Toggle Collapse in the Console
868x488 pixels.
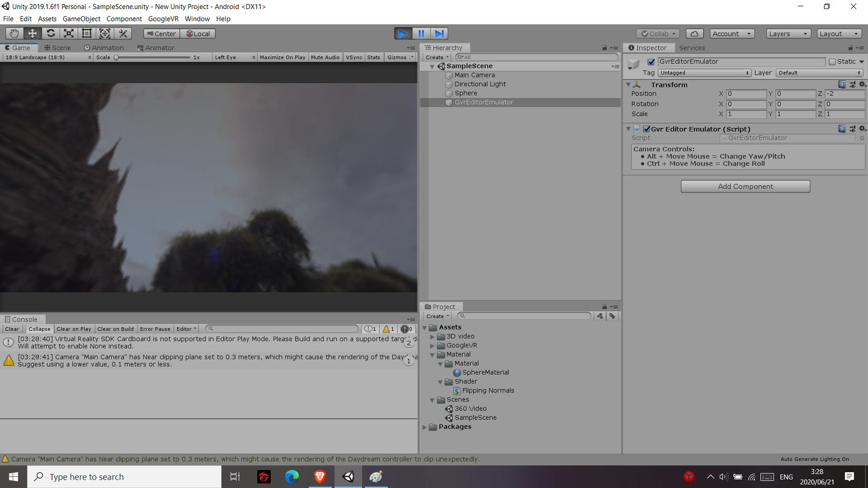click(39, 329)
